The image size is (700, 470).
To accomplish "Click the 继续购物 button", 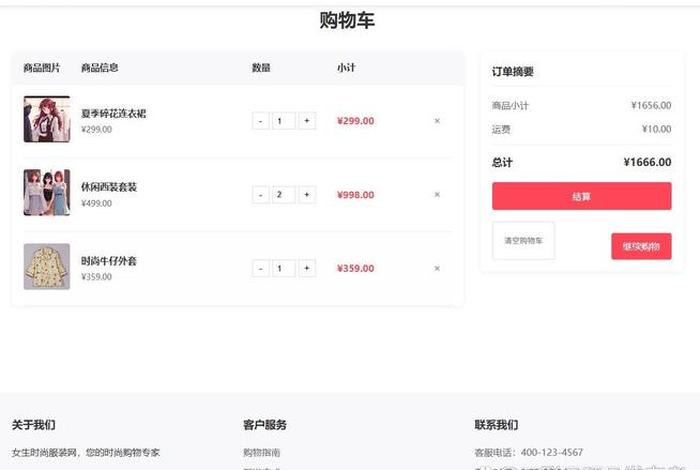I will (x=641, y=246).
